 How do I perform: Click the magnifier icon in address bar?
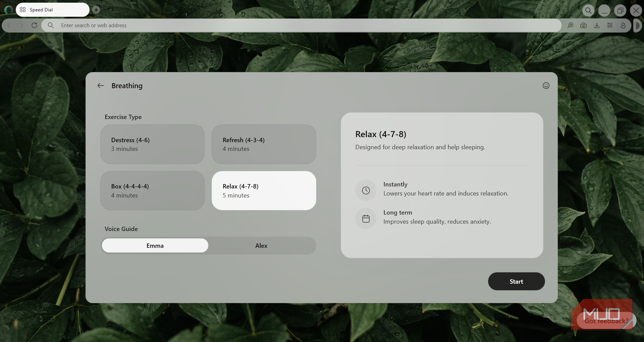point(51,25)
